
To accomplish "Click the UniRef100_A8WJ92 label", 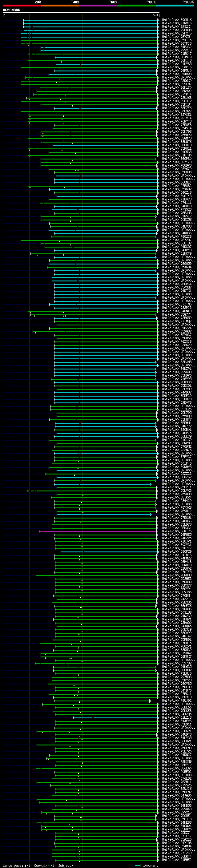I will point(176,700).
